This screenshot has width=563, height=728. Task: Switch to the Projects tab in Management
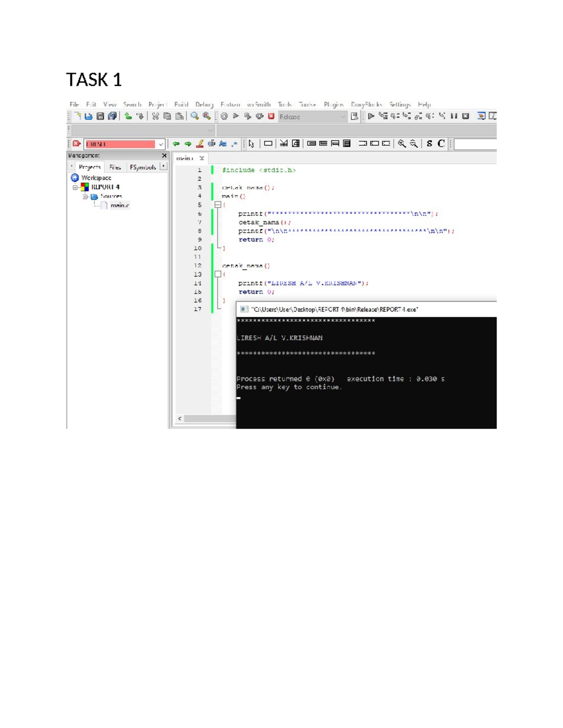pos(90,167)
